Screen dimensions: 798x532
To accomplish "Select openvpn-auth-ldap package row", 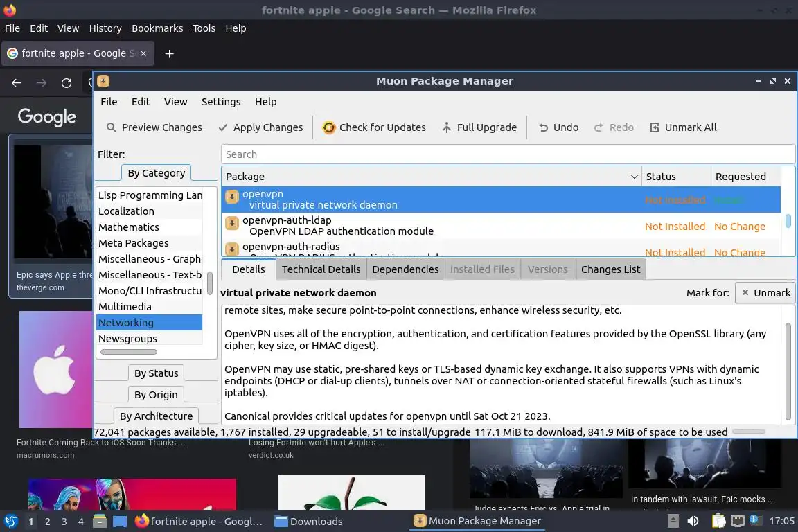I will tap(501, 226).
